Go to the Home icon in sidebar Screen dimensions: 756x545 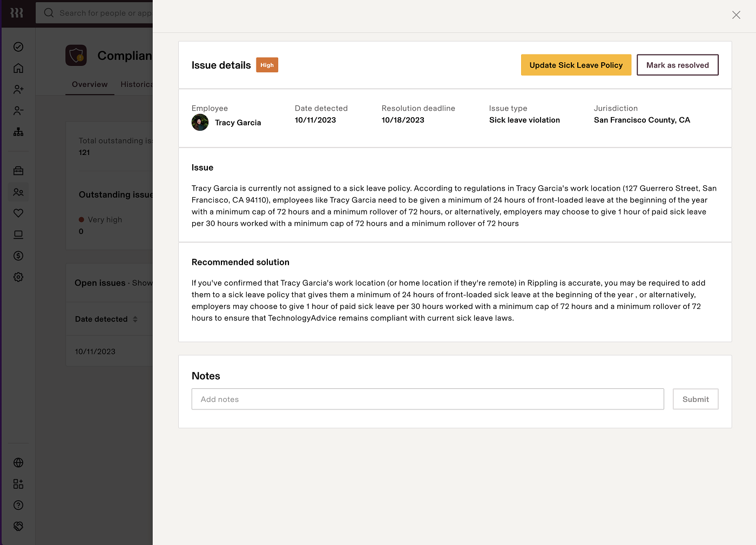pyautogui.click(x=18, y=68)
